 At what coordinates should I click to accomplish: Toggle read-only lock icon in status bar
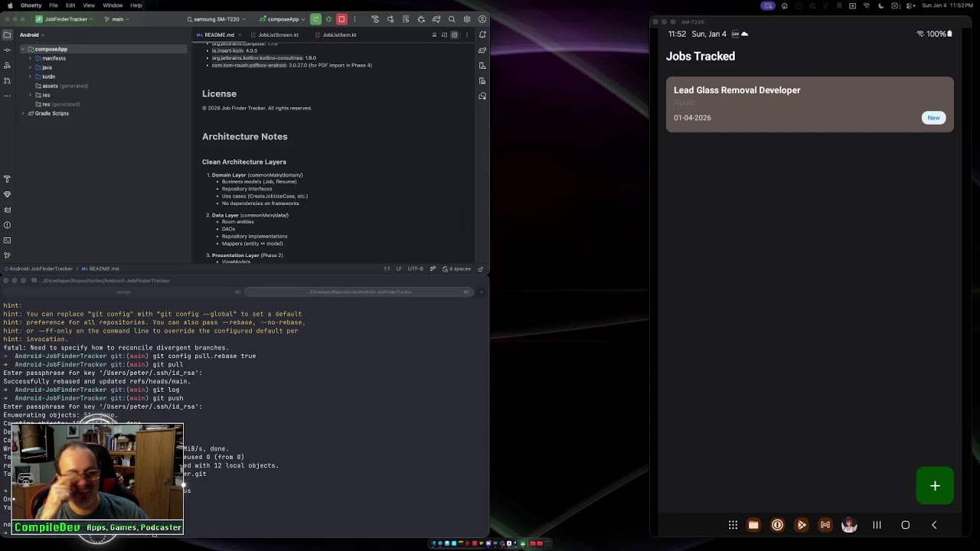click(x=481, y=269)
